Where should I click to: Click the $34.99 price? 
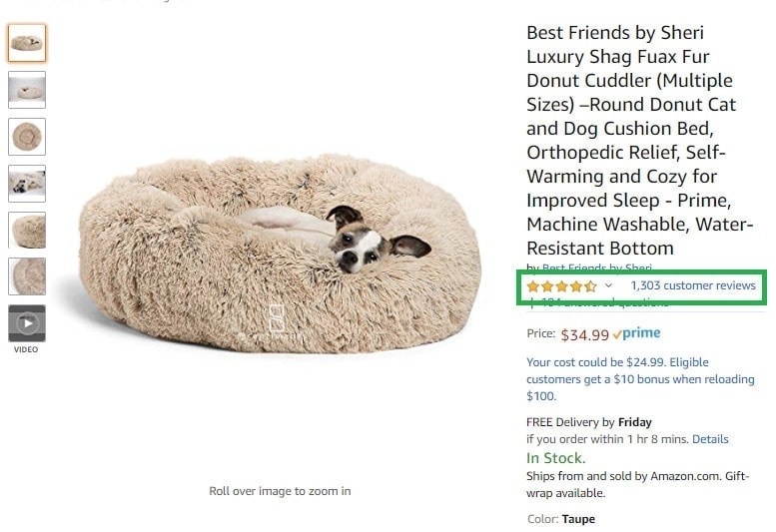(584, 335)
